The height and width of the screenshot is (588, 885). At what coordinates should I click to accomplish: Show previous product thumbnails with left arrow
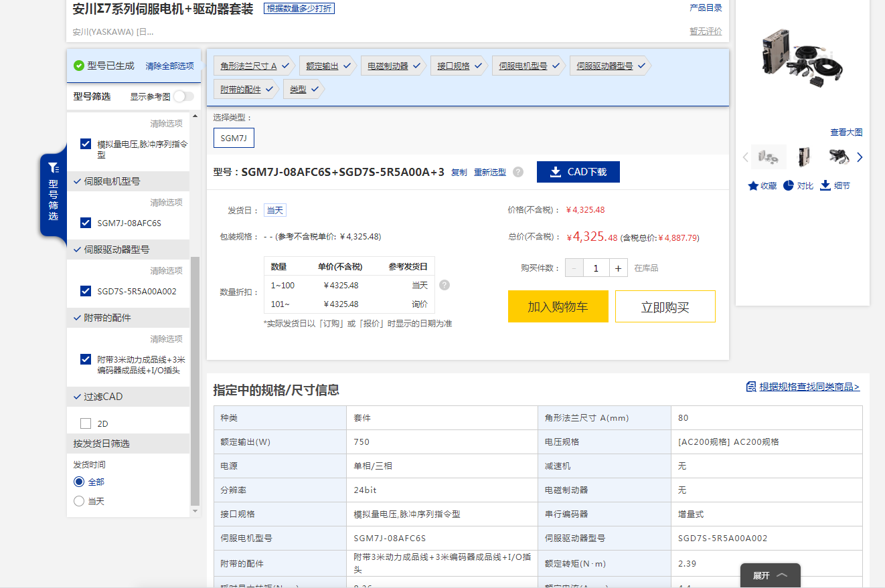click(745, 157)
